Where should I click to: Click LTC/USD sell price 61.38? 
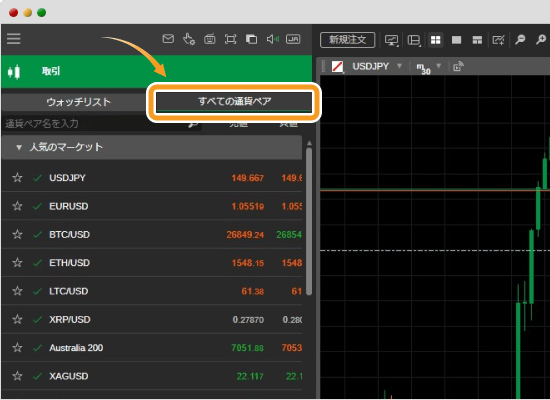253,292
